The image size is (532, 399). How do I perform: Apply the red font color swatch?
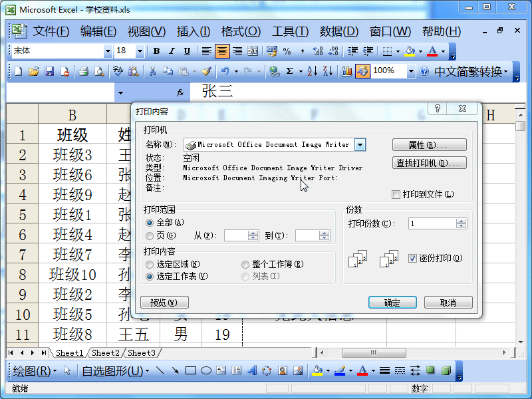pyautogui.click(x=432, y=51)
